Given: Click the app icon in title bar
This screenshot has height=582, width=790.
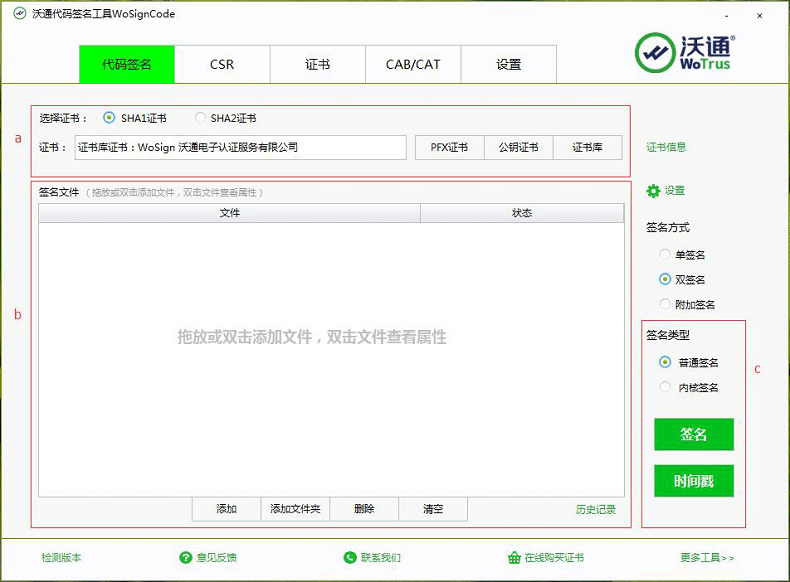Looking at the screenshot, I should tap(19, 14).
